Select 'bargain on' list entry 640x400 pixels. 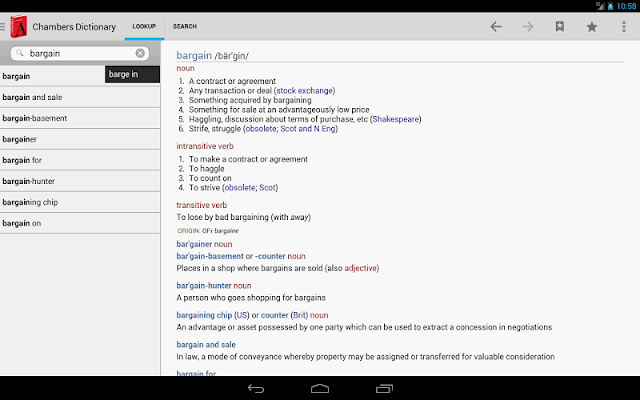click(80, 223)
